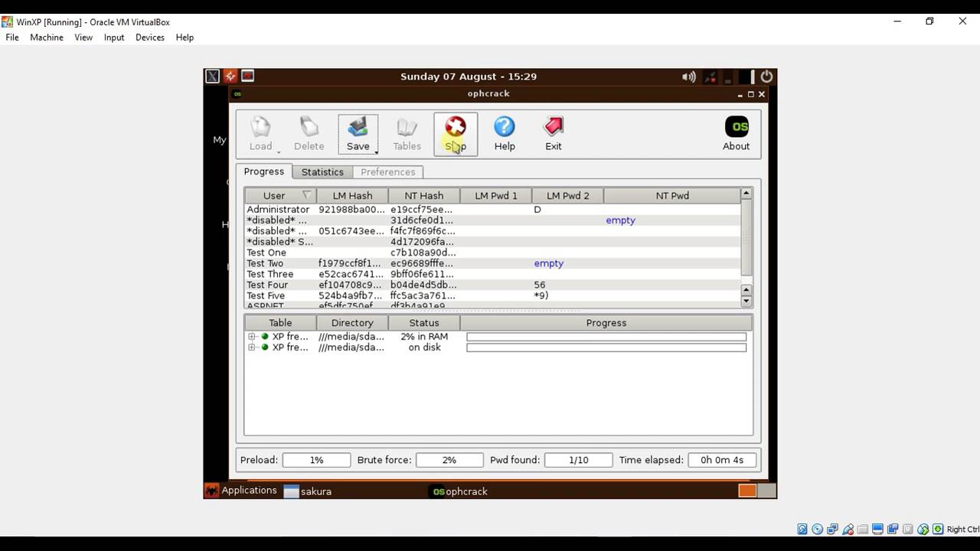Click the VirtualBox mouse integration indicator
The height and width of the screenshot is (551, 980).
pos(923,529)
